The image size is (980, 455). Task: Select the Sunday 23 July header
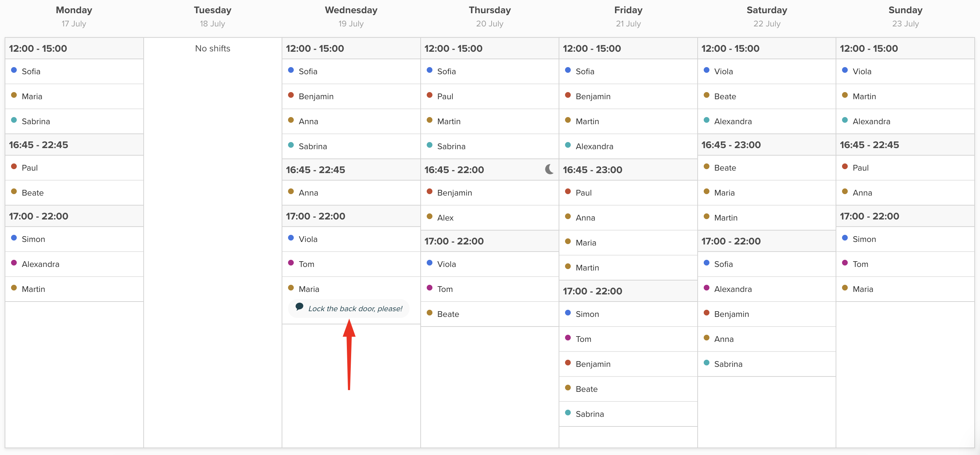pyautogui.click(x=905, y=16)
